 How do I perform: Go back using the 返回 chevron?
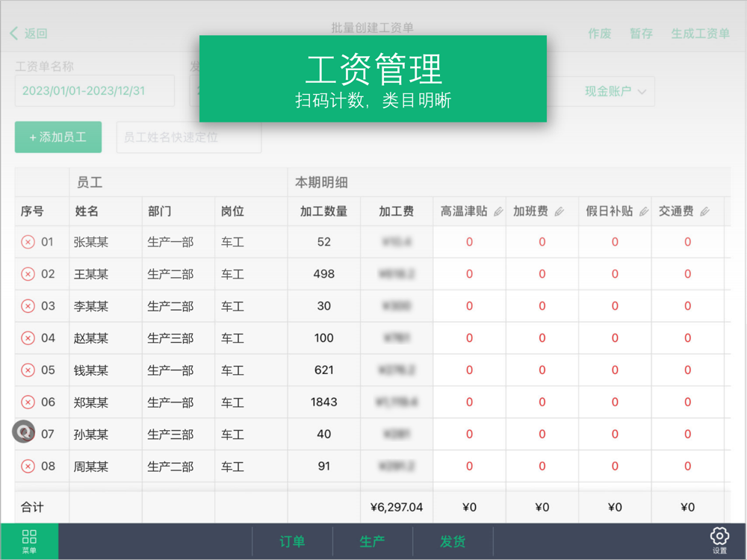[28, 34]
